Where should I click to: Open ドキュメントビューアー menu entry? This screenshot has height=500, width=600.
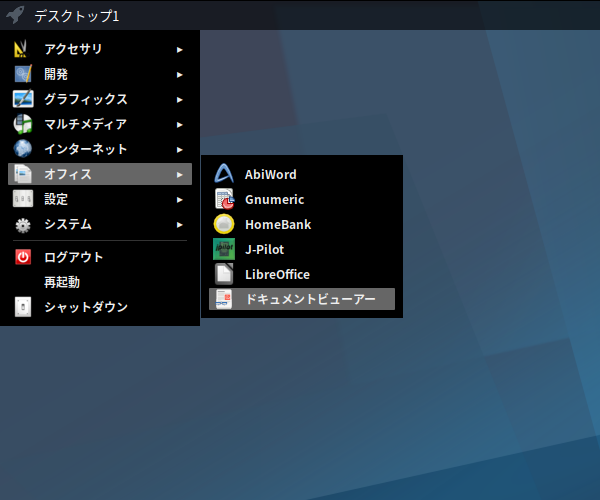[x=302, y=299]
